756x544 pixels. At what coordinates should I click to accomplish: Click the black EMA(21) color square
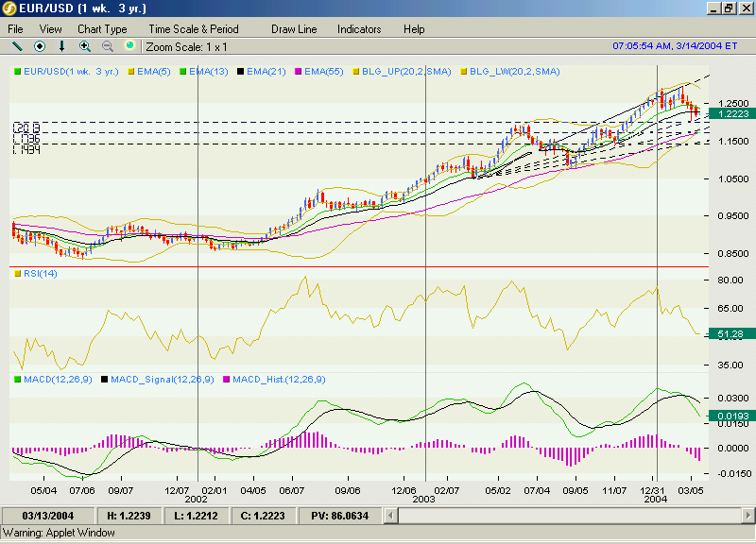coord(241,71)
